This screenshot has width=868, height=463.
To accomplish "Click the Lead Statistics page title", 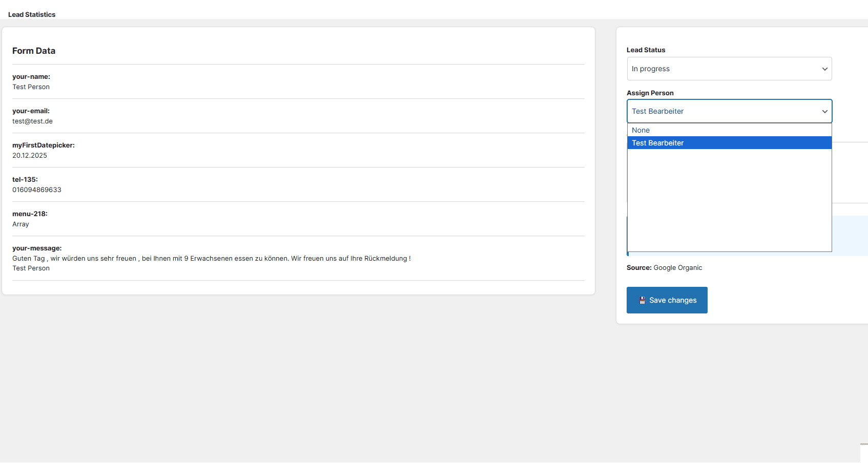I will (32, 14).
